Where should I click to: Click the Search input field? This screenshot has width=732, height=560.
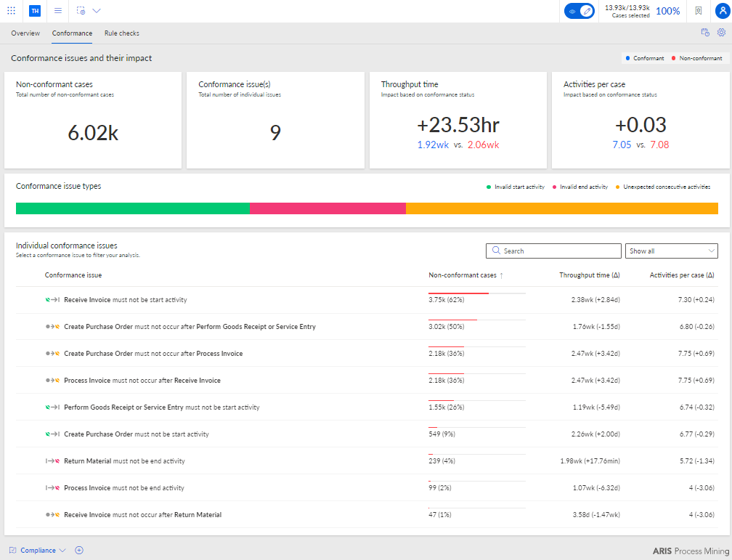click(x=553, y=251)
